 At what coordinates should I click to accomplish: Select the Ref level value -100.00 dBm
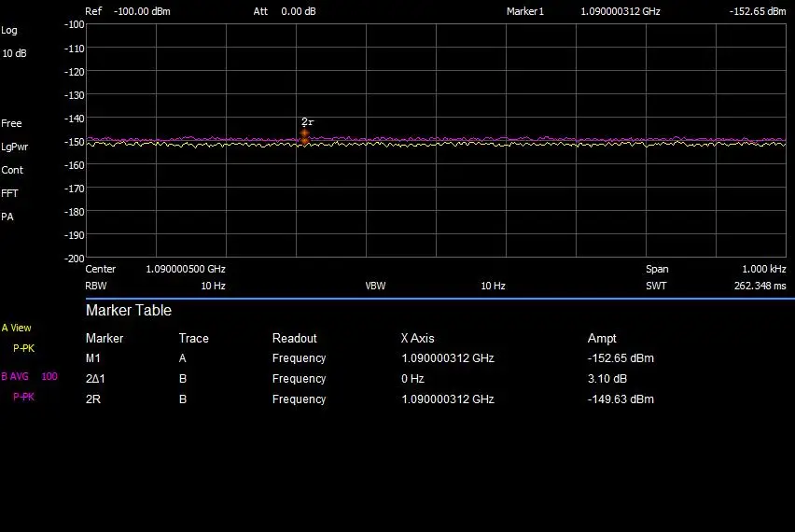(x=141, y=12)
